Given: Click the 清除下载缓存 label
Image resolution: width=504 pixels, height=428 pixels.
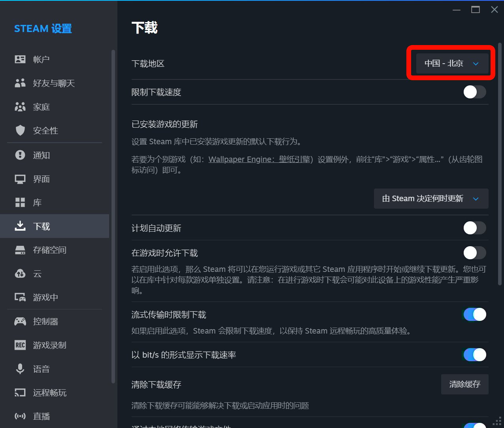Looking at the screenshot, I should click(x=156, y=385).
